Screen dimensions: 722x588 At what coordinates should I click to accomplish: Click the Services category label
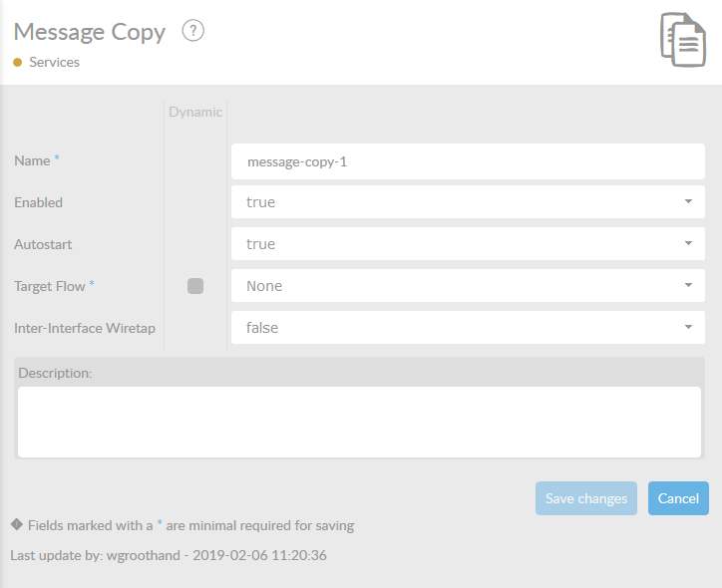[54, 62]
